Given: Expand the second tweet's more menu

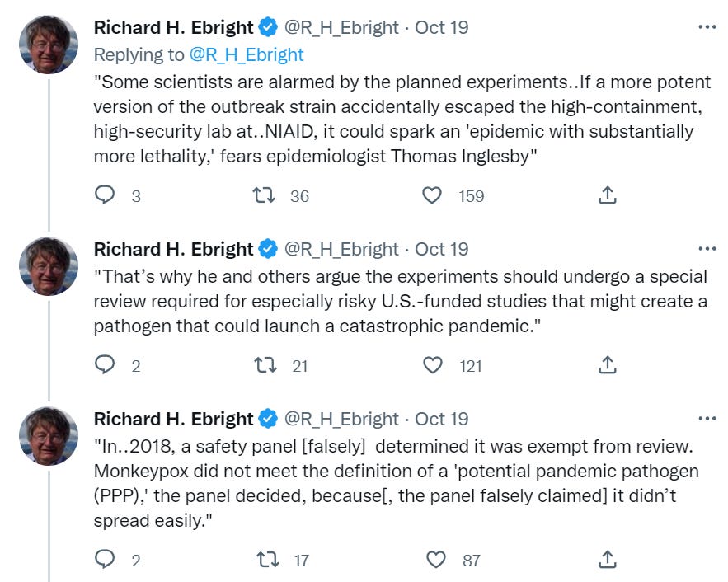Looking at the screenshot, I should pyautogui.click(x=707, y=249).
